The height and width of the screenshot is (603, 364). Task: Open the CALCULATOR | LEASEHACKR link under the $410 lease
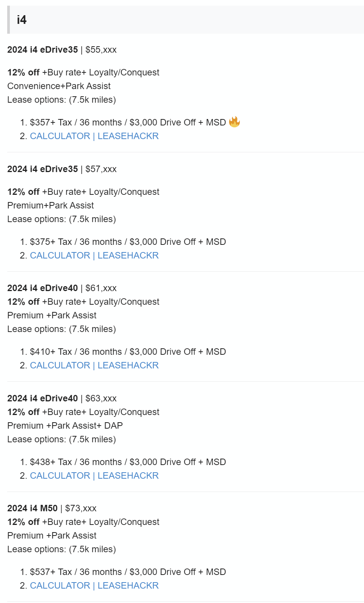[x=94, y=365]
